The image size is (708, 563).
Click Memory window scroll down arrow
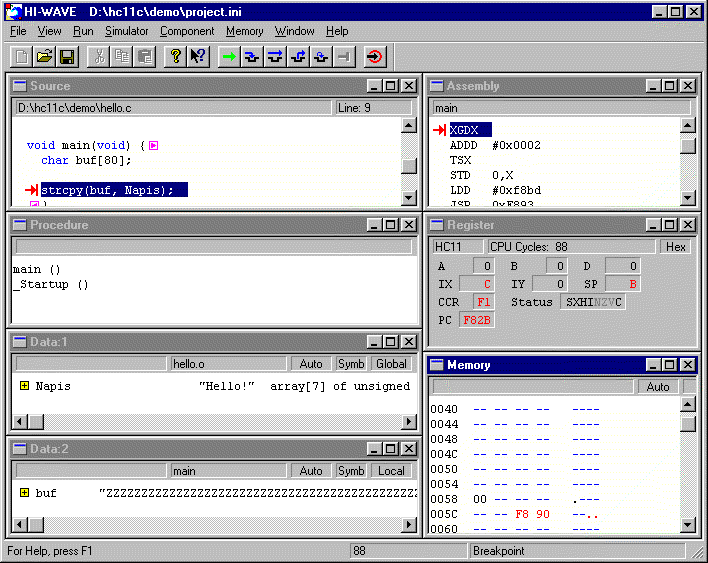pyautogui.click(x=688, y=525)
